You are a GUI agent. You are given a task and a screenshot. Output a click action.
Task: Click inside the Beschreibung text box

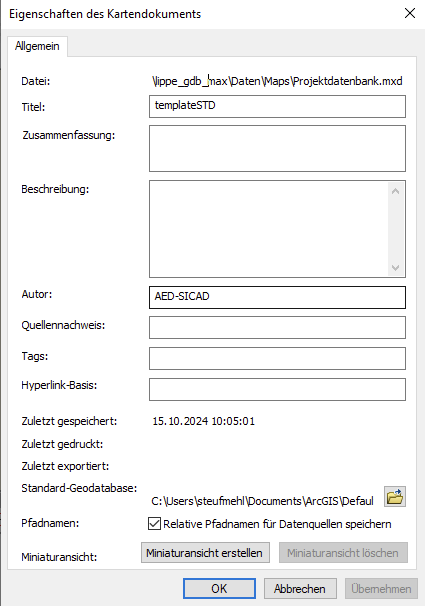coord(269,229)
